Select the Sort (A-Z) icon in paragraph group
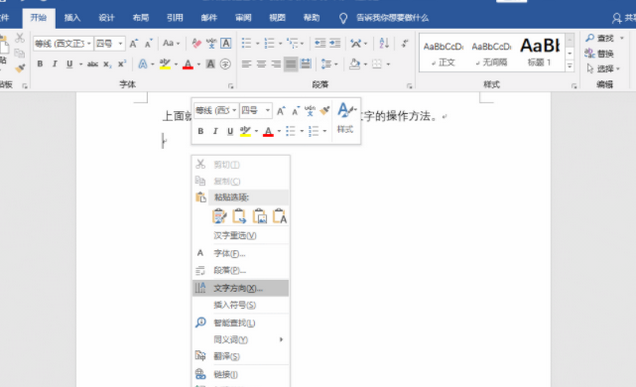The width and height of the screenshot is (636, 387). [x=384, y=43]
